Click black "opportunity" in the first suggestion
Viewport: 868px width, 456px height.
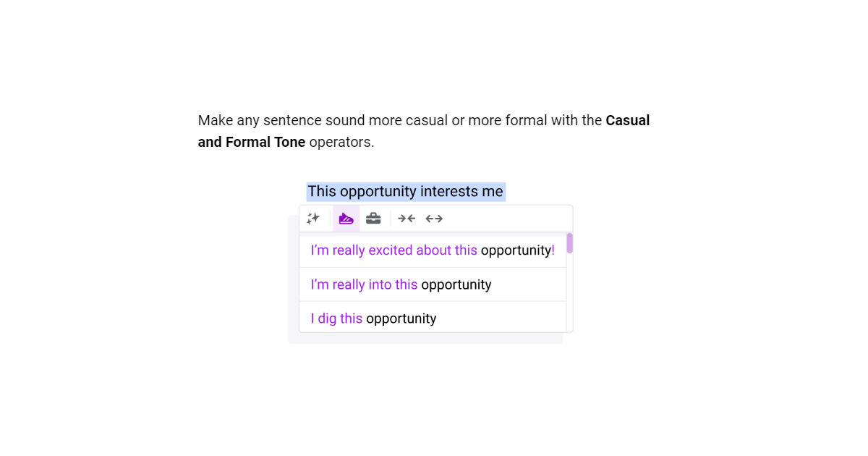[x=516, y=250]
